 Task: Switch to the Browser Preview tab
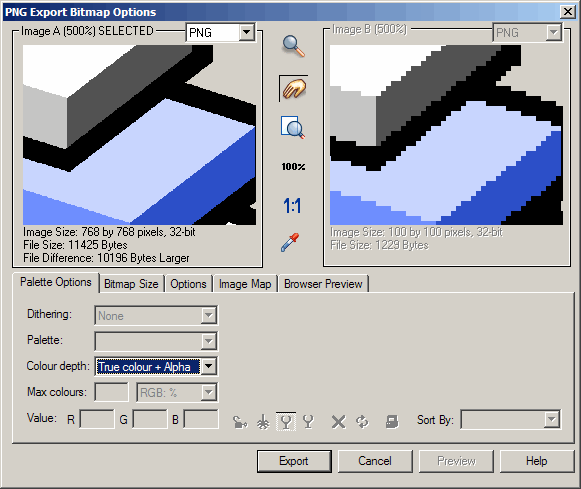[x=323, y=284]
